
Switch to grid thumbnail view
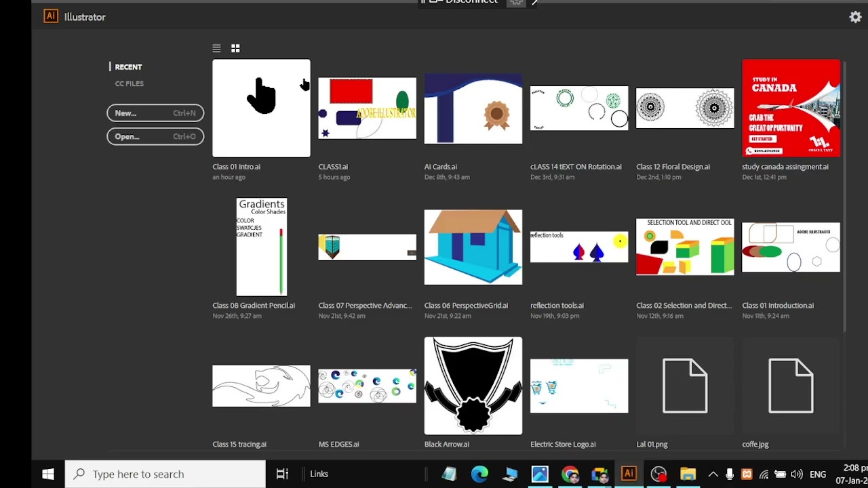(235, 48)
